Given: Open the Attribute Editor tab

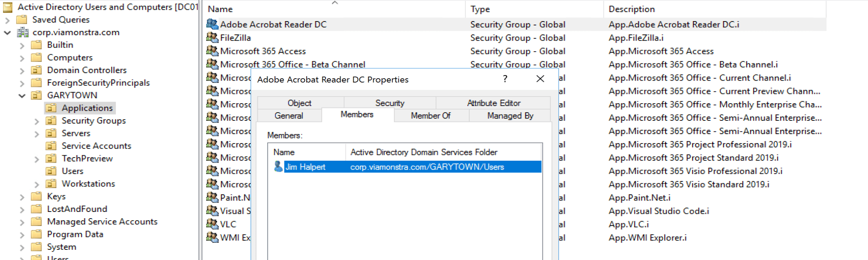Looking at the screenshot, I should click(493, 103).
